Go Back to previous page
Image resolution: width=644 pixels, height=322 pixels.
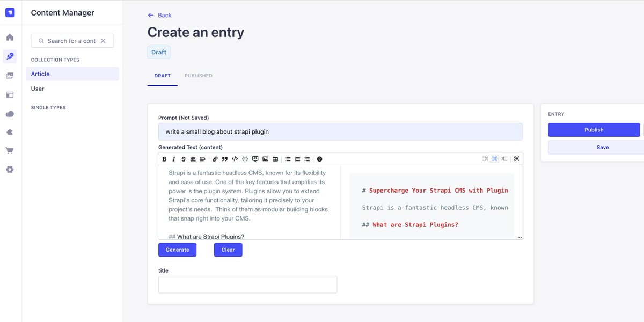click(160, 15)
